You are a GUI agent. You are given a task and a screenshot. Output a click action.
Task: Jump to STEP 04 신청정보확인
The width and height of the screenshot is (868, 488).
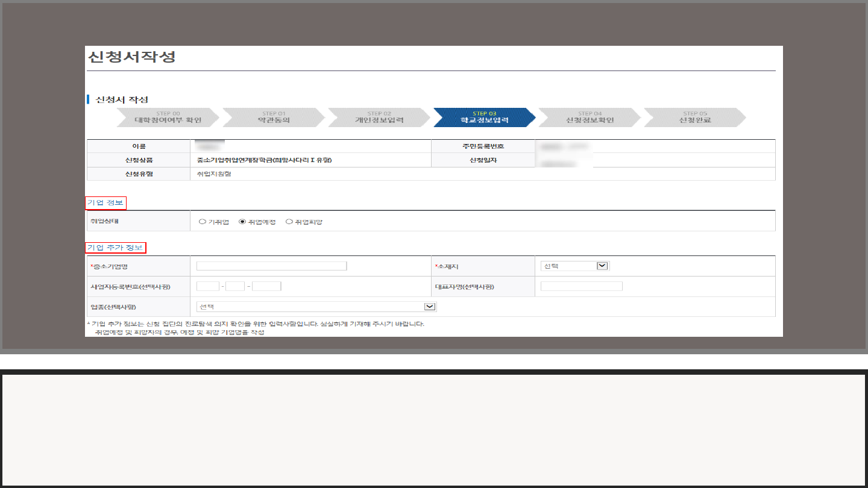click(x=590, y=117)
